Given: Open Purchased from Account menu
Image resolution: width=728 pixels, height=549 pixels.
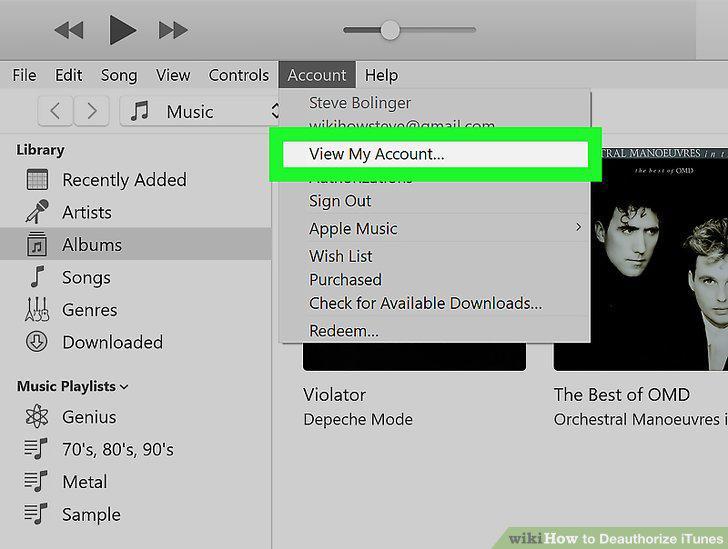Looking at the screenshot, I should click(345, 280).
